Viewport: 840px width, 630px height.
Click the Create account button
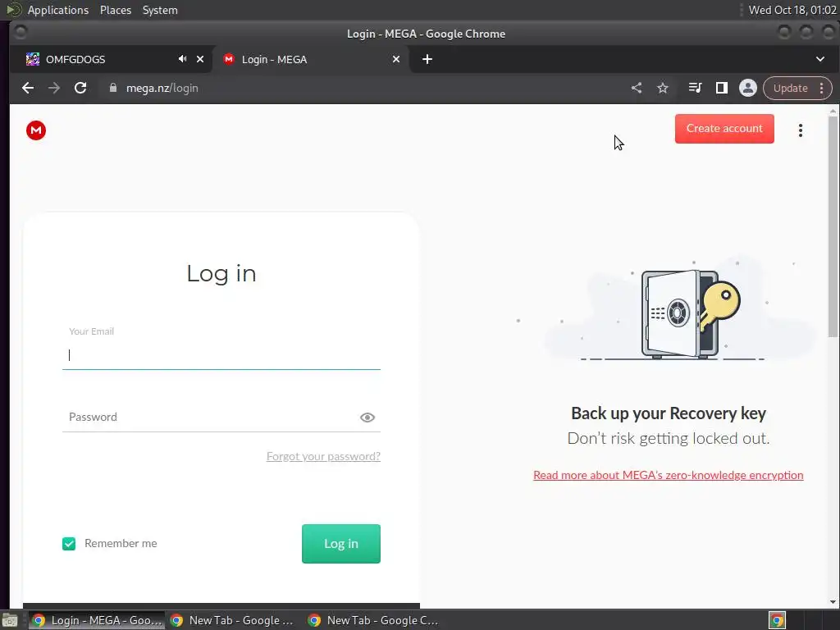coord(724,129)
